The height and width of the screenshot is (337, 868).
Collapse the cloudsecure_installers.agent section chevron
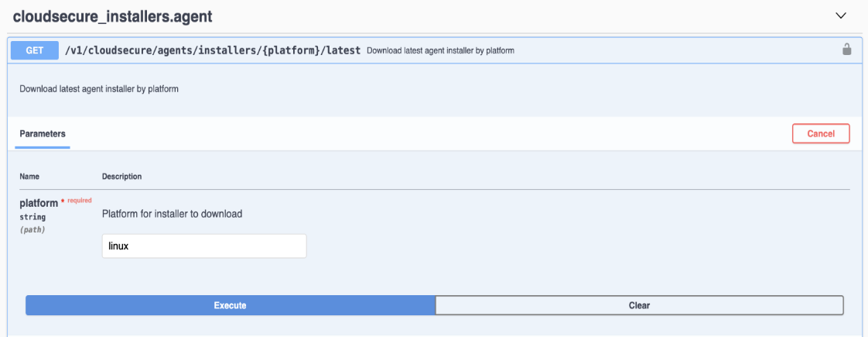pos(842,15)
